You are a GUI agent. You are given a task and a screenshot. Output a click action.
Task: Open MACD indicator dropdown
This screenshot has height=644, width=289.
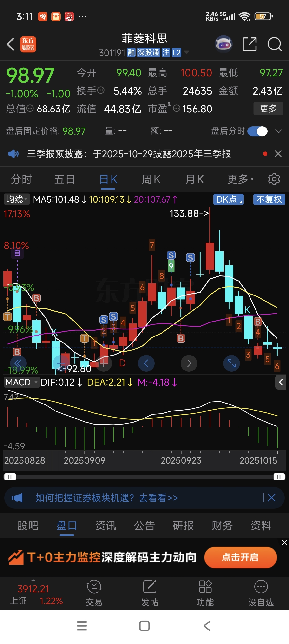coord(21,382)
